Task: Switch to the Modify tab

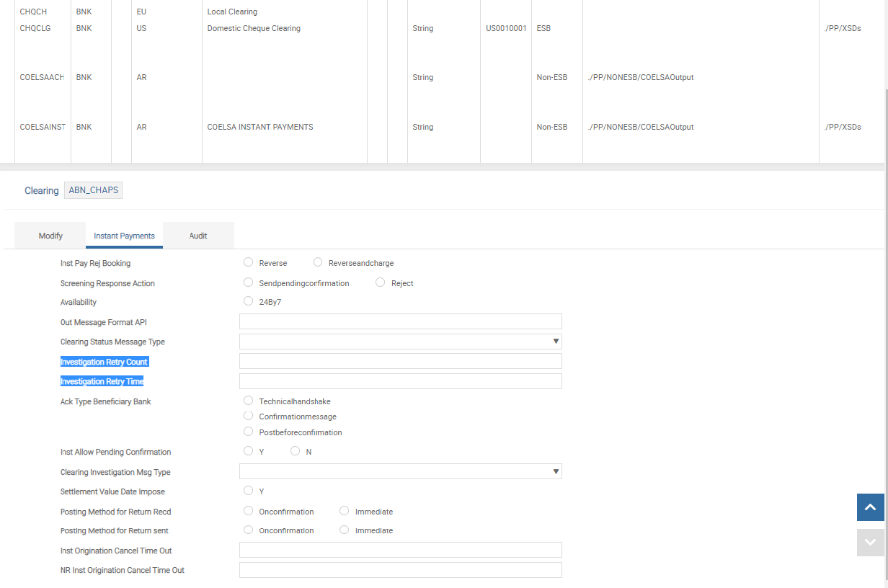Action: pos(50,236)
